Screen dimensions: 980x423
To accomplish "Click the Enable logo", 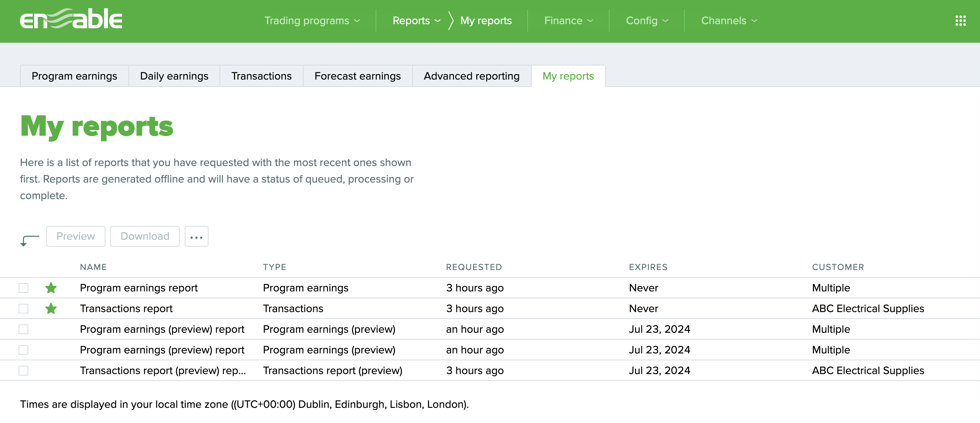I will pyautogui.click(x=71, y=19).
